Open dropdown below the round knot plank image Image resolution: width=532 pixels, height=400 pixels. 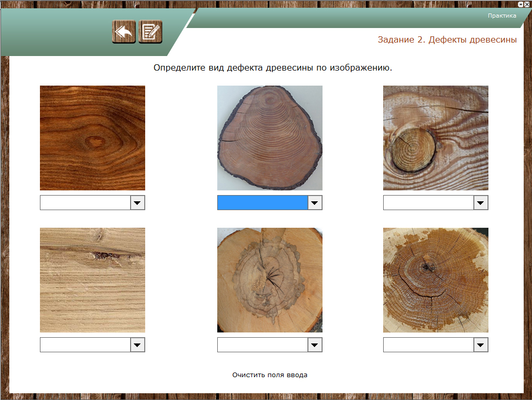[x=481, y=203]
